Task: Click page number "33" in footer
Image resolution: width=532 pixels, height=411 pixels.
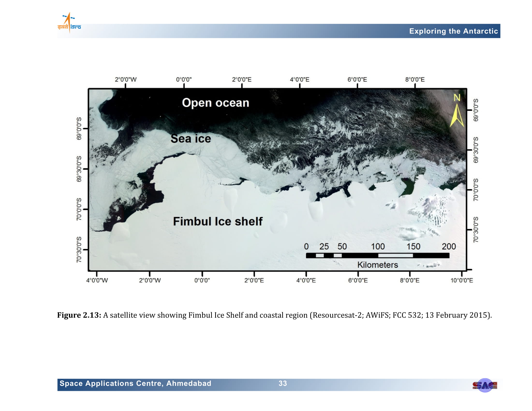Action: 283,383
